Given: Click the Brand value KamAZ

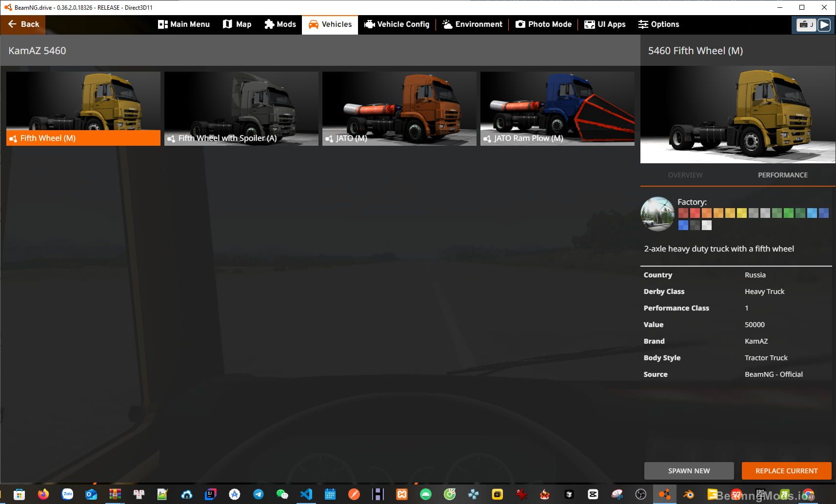Looking at the screenshot, I should [x=756, y=341].
